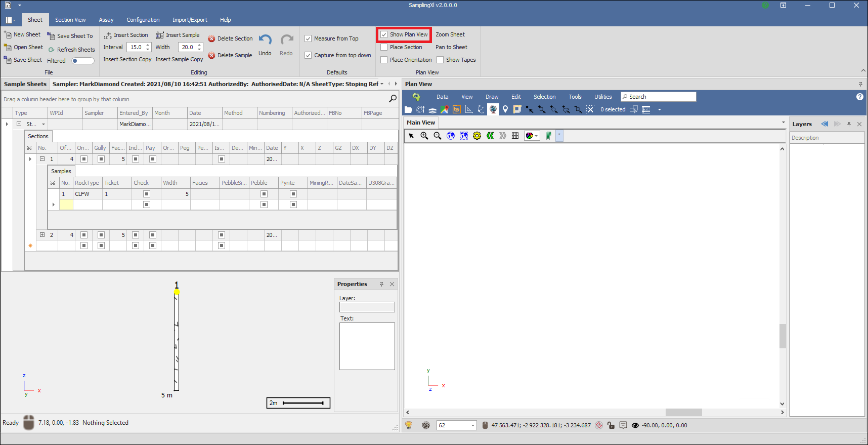This screenshot has width=868, height=445.
Task: Open settings with the yellow gear icon
Action: click(477, 136)
